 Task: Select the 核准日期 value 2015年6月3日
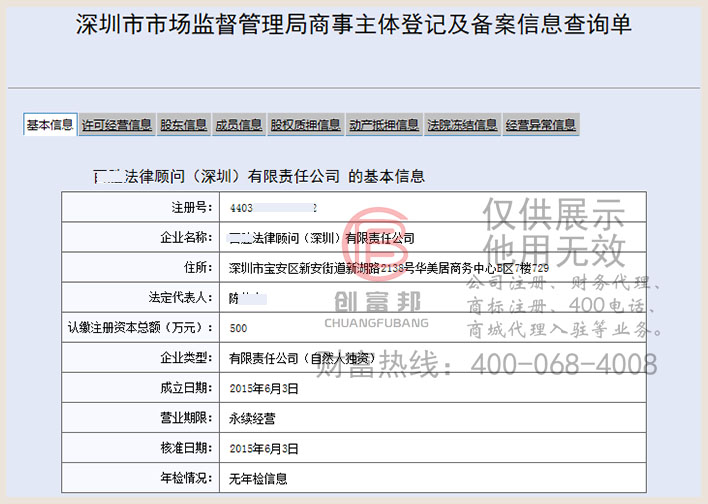(264, 449)
